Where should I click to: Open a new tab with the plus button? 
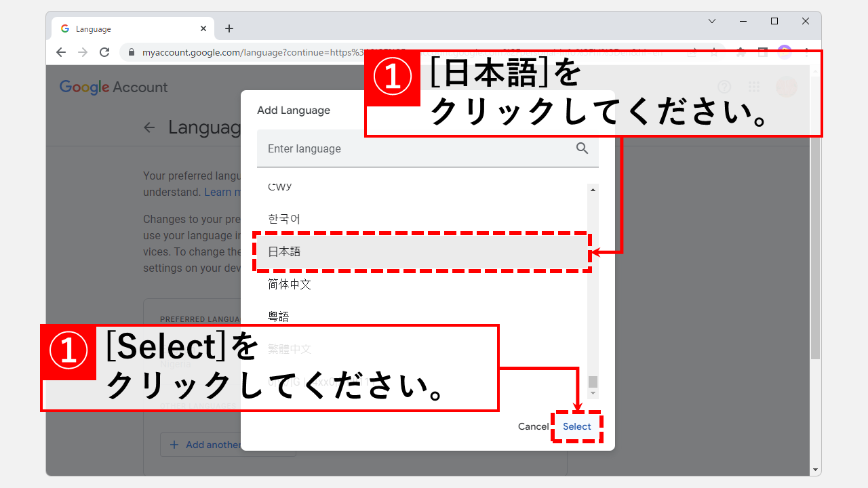point(229,28)
